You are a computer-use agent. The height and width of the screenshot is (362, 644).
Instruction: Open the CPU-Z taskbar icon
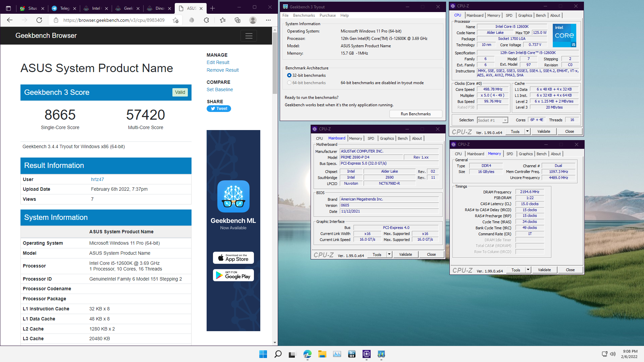click(366, 354)
